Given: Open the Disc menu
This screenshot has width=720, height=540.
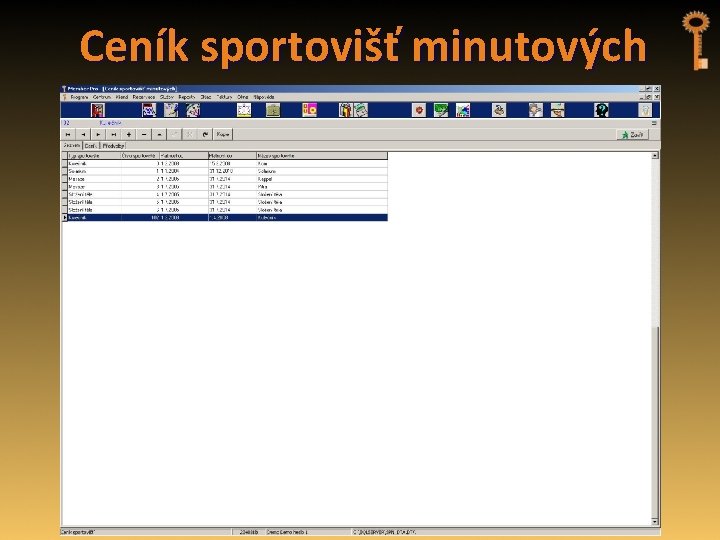Looking at the screenshot, I should tap(206, 97).
